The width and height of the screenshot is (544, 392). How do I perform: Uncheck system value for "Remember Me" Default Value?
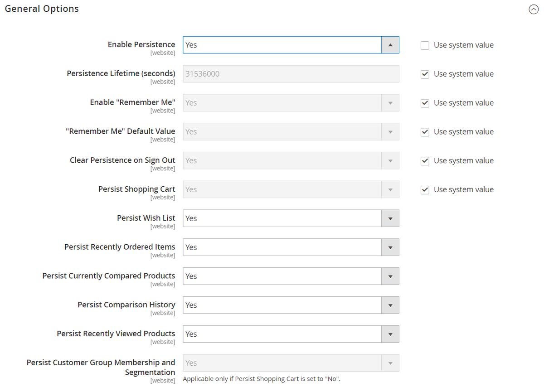click(425, 132)
